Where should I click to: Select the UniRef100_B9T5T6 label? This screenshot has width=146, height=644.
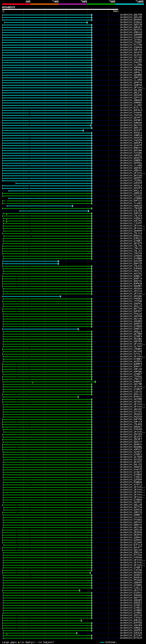(131, 30)
